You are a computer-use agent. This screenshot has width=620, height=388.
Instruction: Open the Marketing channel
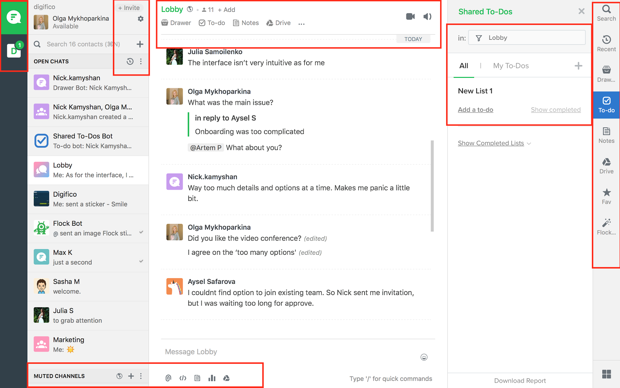click(88, 344)
